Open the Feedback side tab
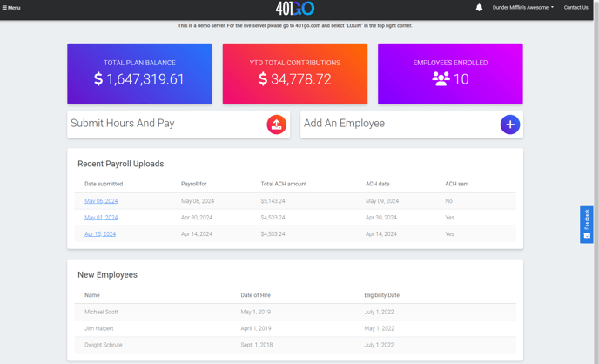599x364 pixels. (587, 224)
